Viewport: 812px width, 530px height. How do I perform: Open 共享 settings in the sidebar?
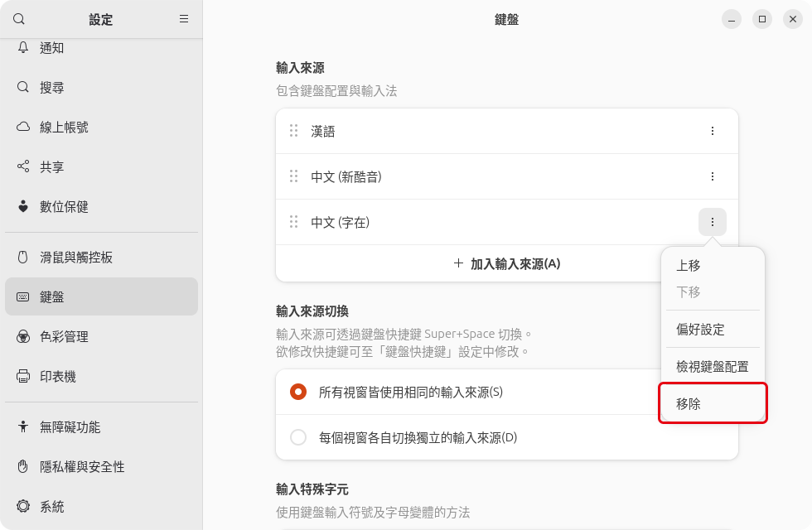[x=101, y=166]
